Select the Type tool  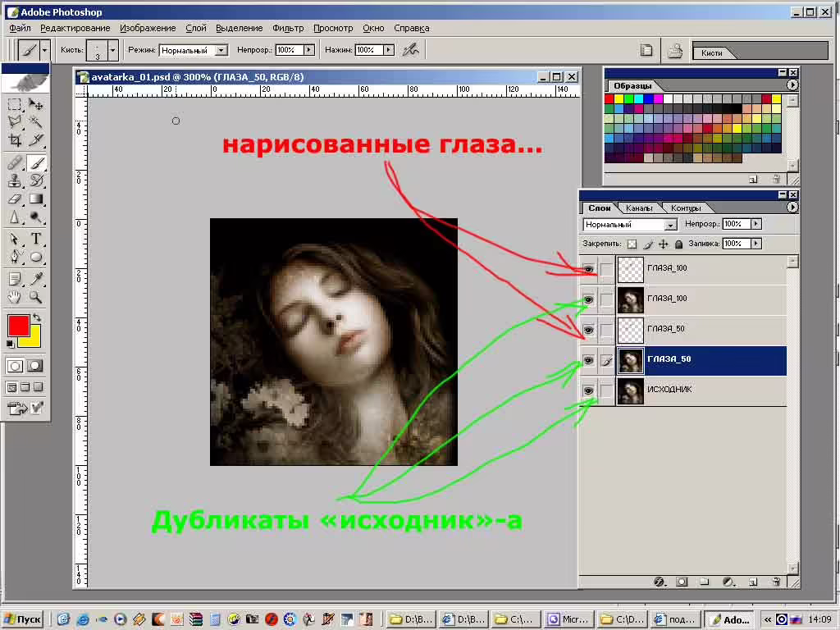tap(36, 239)
